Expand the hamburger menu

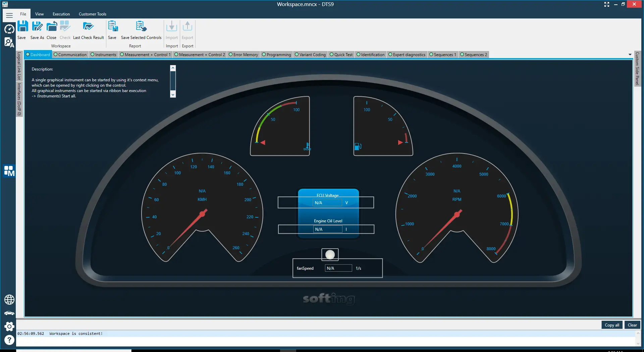pos(9,15)
